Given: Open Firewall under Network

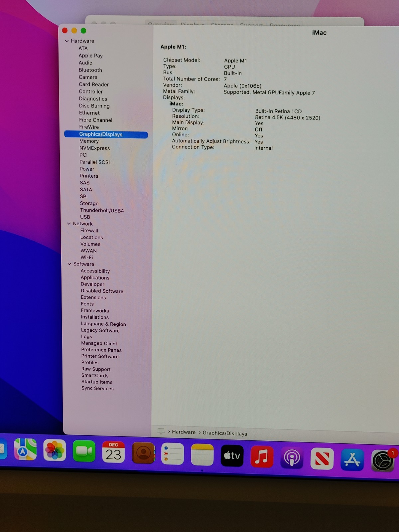Looking at the screenshot, I should [89, 231].
